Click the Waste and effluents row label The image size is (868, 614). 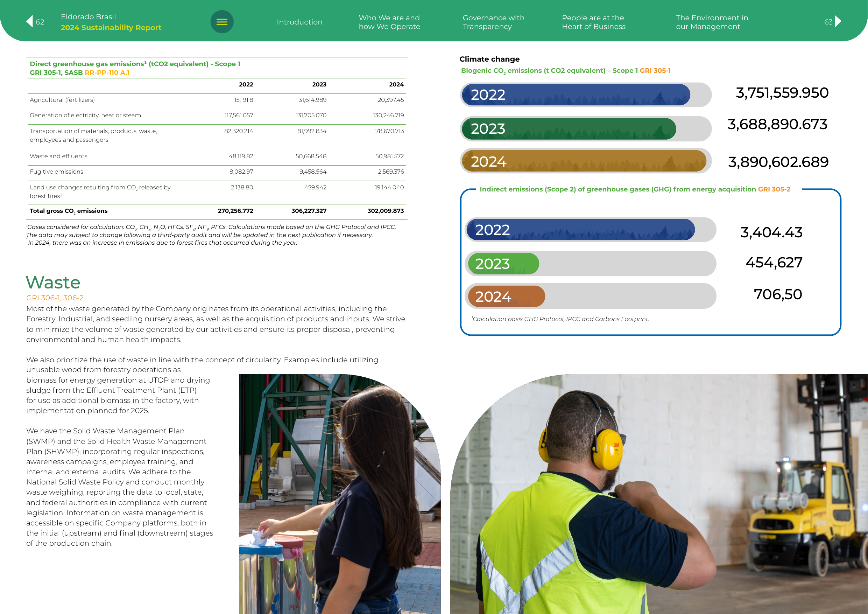pos(58,156)
